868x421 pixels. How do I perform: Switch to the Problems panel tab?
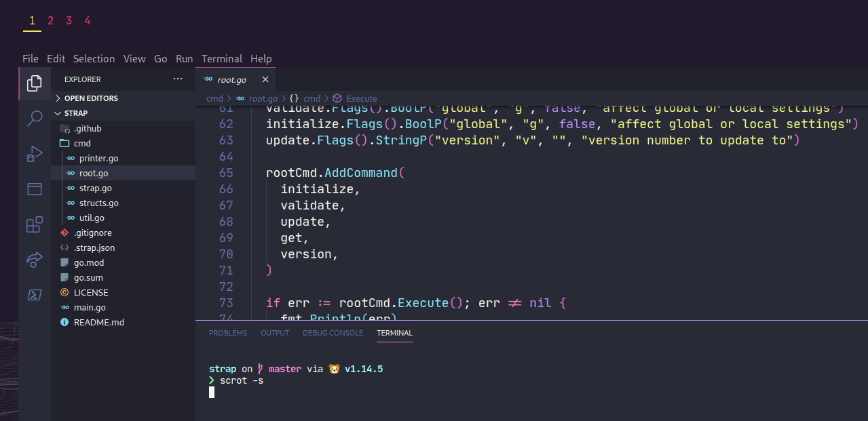tap(228, 333)
